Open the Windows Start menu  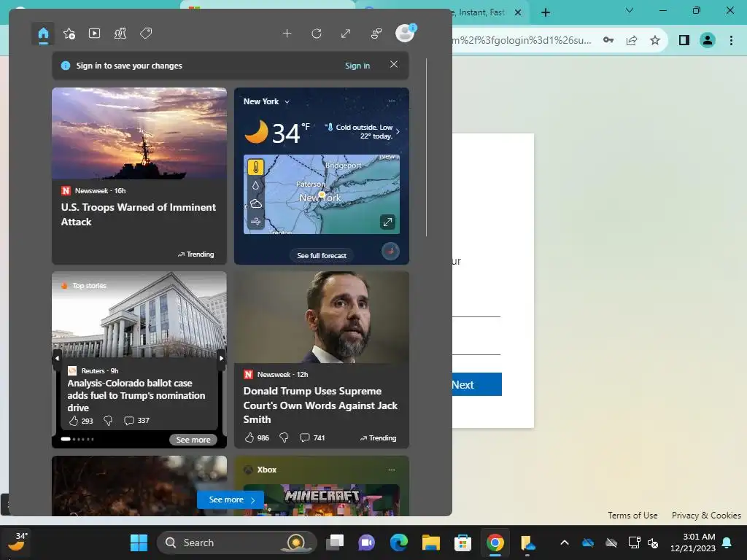pos(139,542)
